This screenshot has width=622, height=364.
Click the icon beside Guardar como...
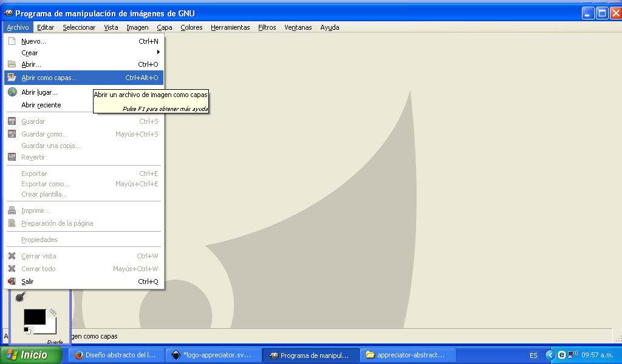pos(12,134)
